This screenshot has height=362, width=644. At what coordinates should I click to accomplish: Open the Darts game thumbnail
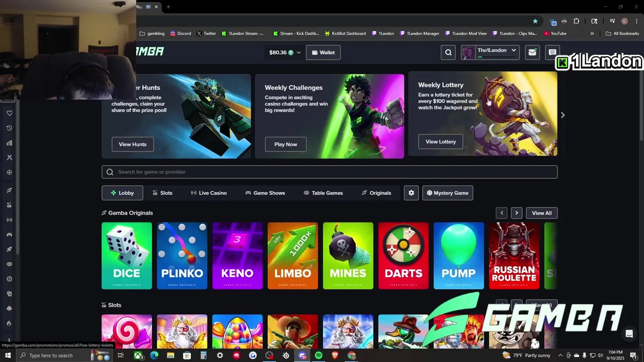click(404, 256)
